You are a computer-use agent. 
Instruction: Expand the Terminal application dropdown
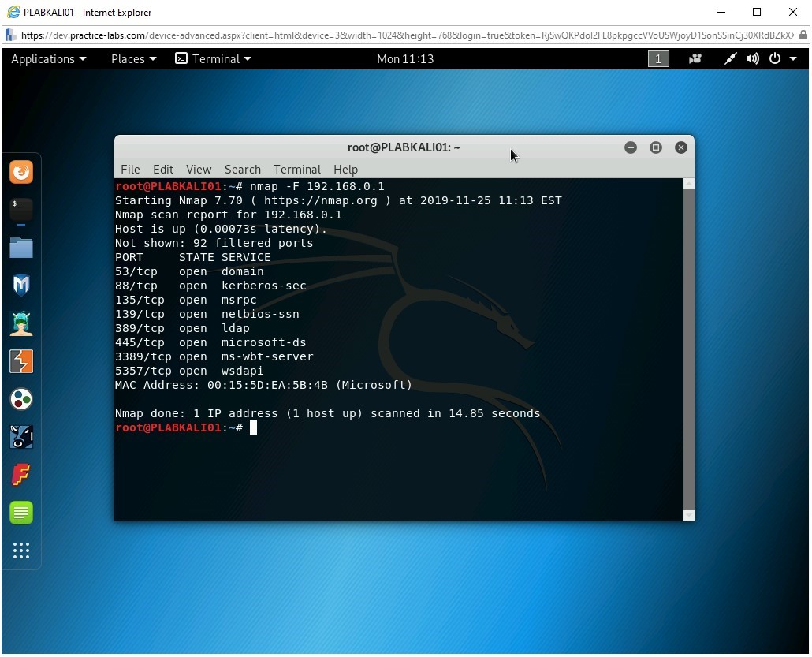point(213,58)
